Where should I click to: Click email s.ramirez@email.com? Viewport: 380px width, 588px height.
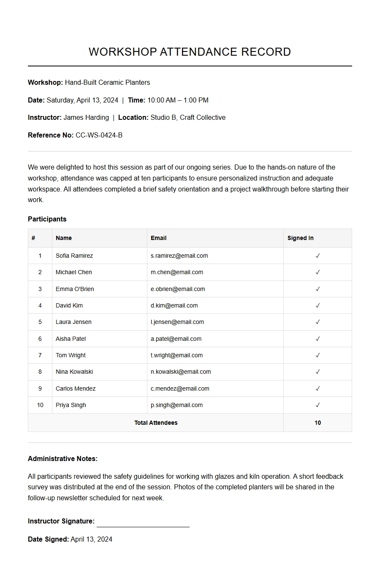[x=179, y=256]
